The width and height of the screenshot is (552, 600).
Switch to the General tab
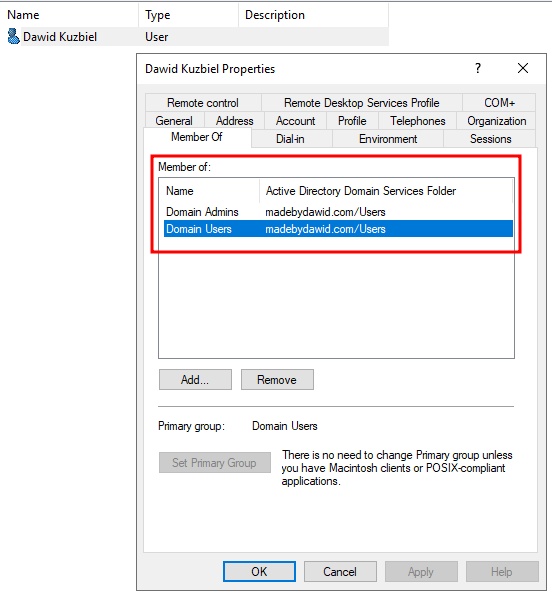pos(174,121)
